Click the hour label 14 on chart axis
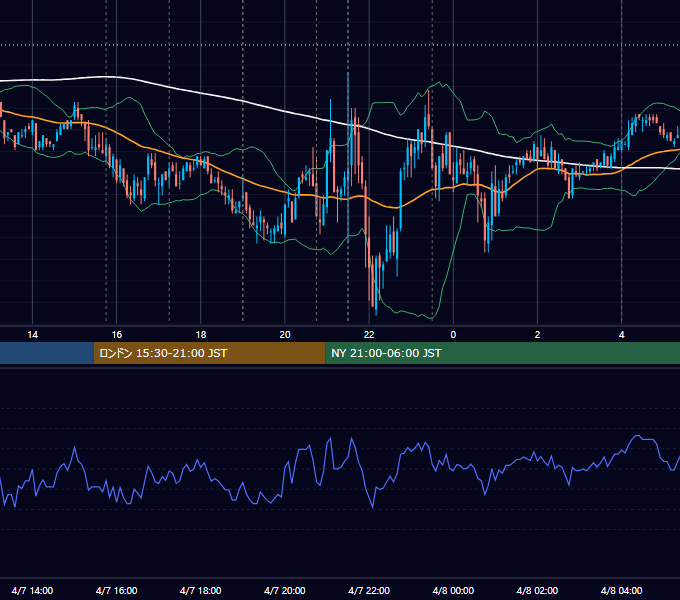 click(x=33, y=335)
